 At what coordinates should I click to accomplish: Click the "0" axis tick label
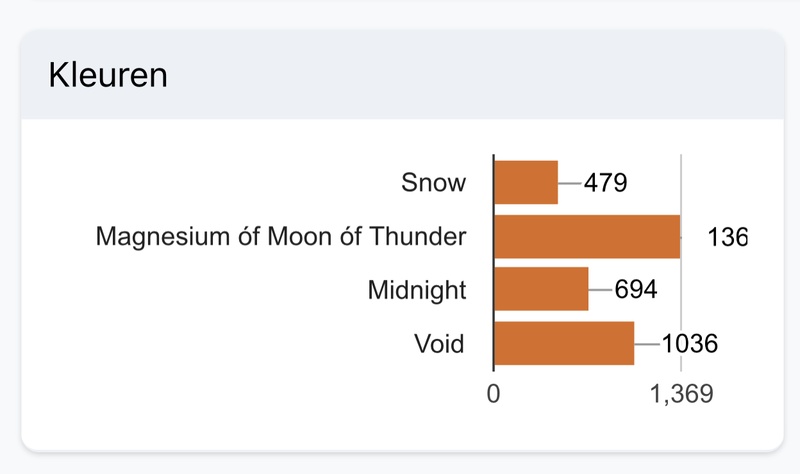pyautogui.click(x=493, y=395)
